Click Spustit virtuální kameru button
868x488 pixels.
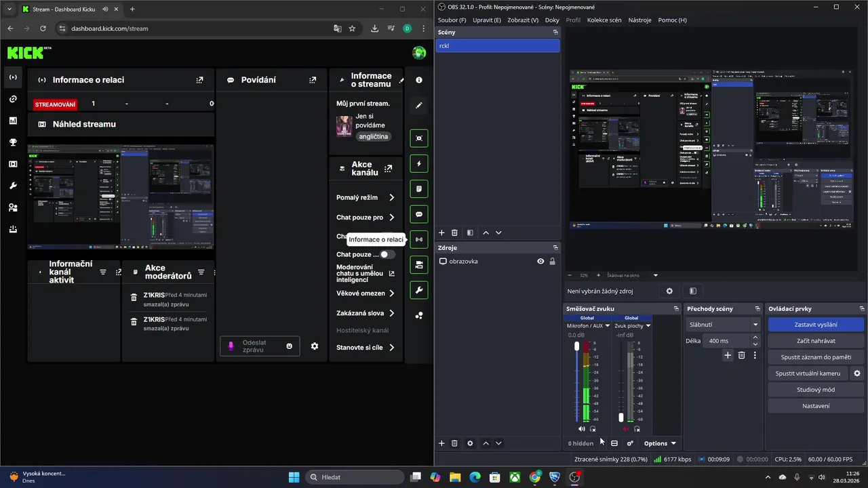808,373
